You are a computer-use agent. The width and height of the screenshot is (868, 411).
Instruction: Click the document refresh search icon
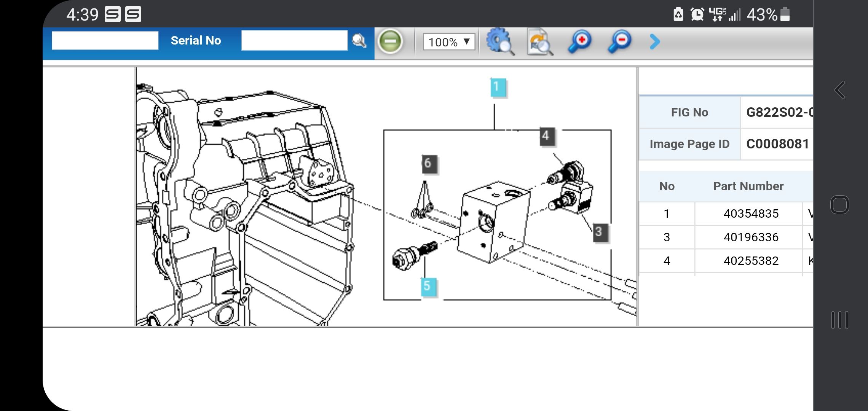[x=539, y=42]
